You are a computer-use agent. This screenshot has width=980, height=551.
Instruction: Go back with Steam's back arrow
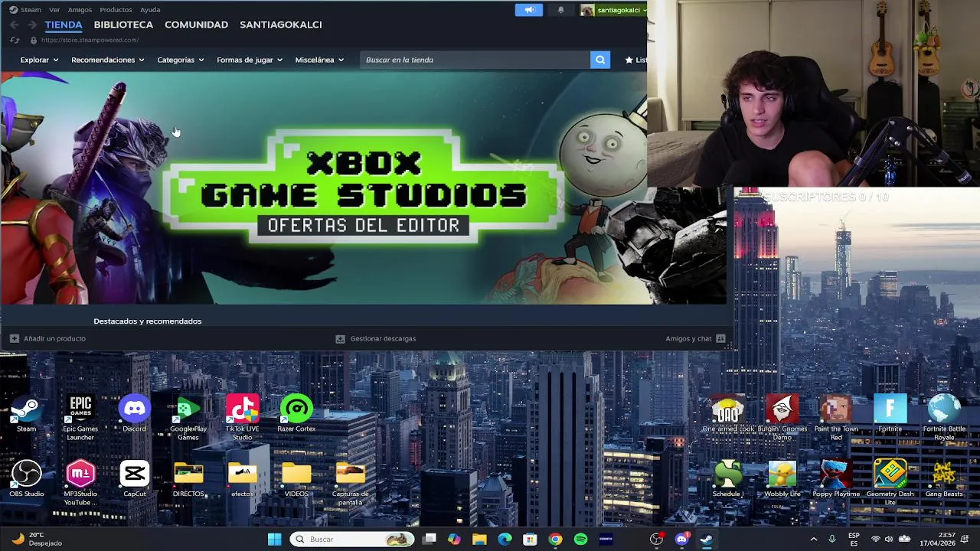click(x=15, y=24)
